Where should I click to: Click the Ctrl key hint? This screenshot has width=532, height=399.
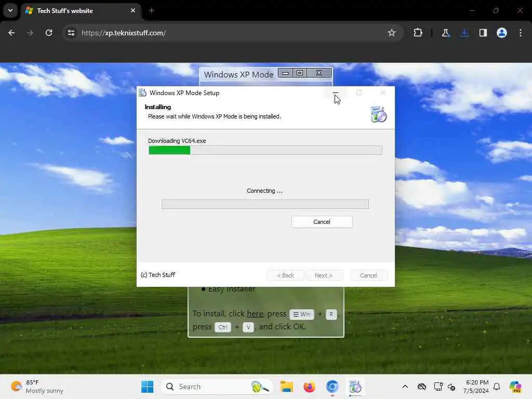[223, 327]
